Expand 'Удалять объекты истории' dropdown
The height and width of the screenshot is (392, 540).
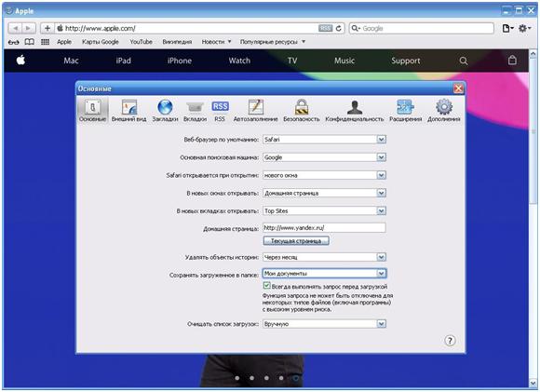click(324, 257)
